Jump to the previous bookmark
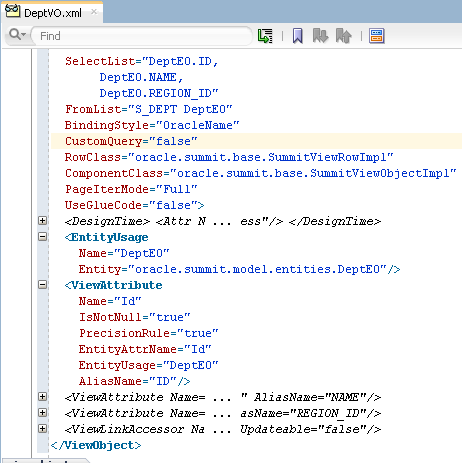 (x=344, y=36)
